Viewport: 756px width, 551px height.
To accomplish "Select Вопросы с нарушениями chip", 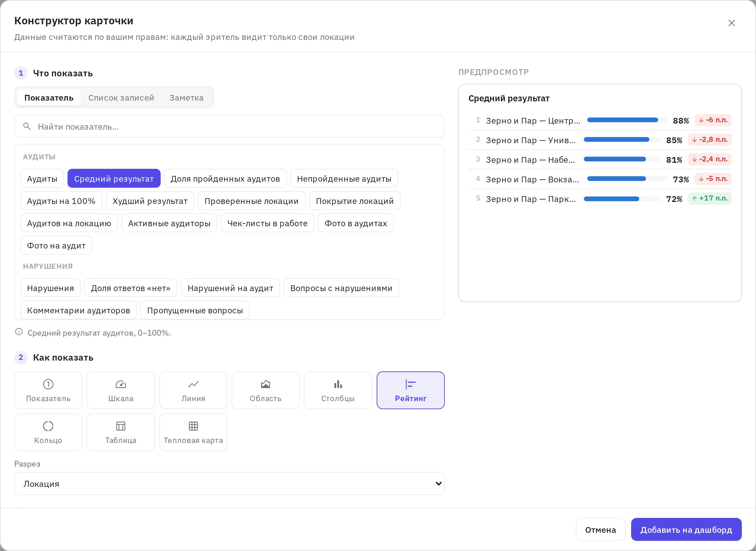I will (x=342, y=288).
